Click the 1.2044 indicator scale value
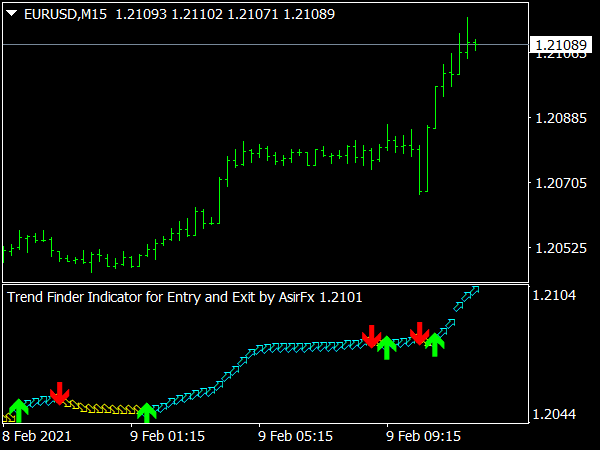Image resolution: width=600 pixels, height=450 pixels. click(554, 414)
